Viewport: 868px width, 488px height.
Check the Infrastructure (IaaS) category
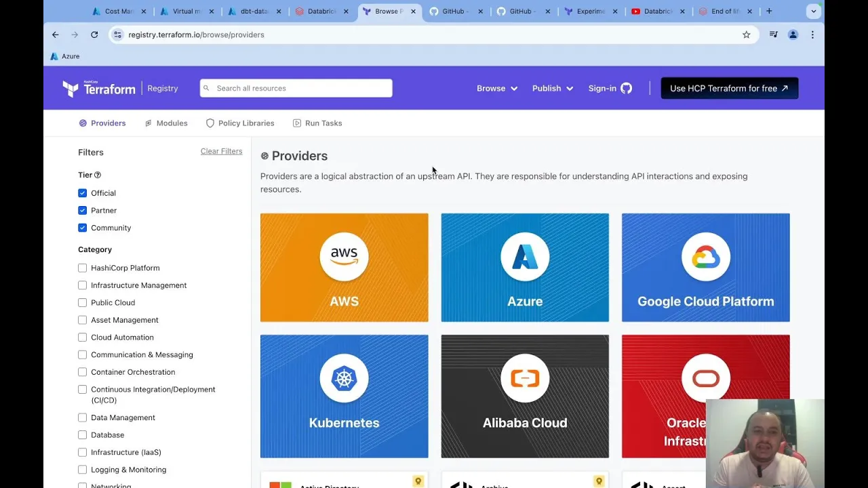(82, 452)
